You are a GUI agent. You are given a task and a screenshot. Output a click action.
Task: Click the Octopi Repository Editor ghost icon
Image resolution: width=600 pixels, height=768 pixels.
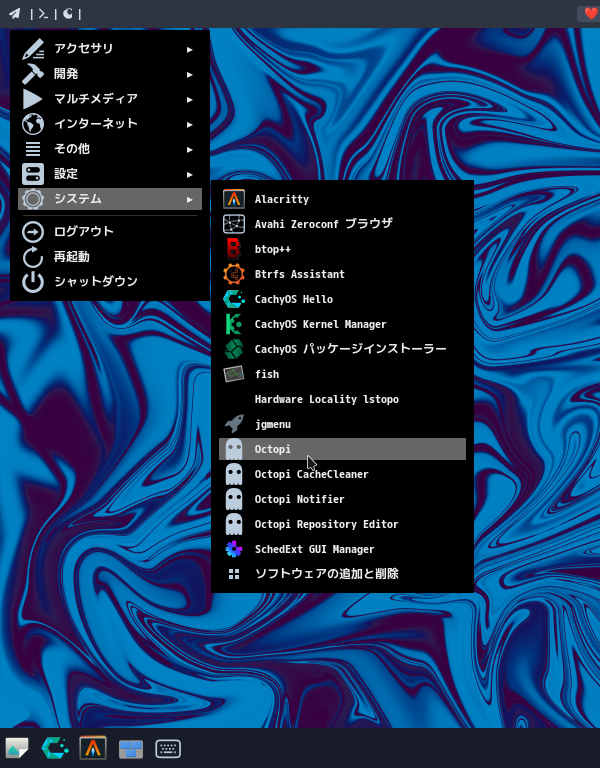click(234, 524)
